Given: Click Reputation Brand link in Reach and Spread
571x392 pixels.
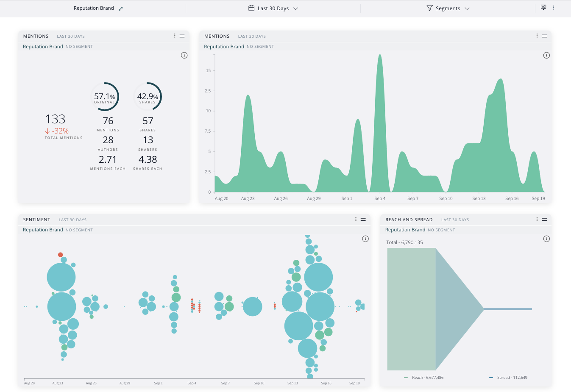Looking at the screenshot, I should [x=405, y=230].
